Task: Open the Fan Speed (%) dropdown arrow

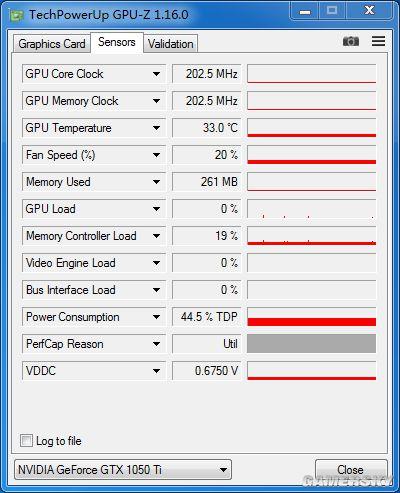Action: (x=156, y=155)
